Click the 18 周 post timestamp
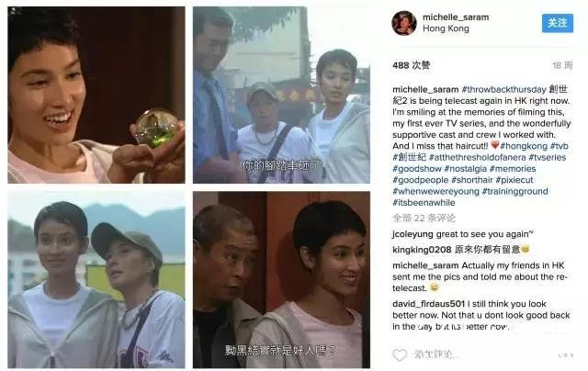Image resolution: width=588 pixels, height=371 pixels. [x=562, y=65]
